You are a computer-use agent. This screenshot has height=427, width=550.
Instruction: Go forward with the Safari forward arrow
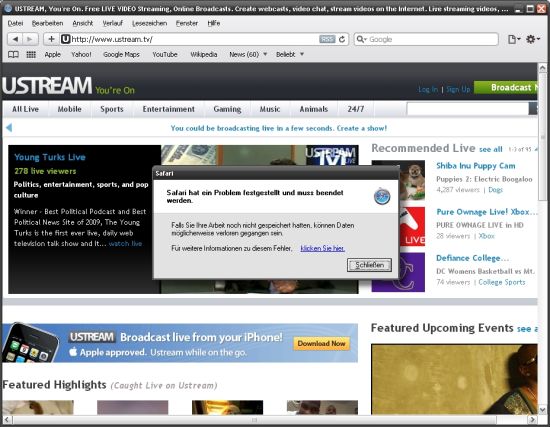tap(30, 39)
